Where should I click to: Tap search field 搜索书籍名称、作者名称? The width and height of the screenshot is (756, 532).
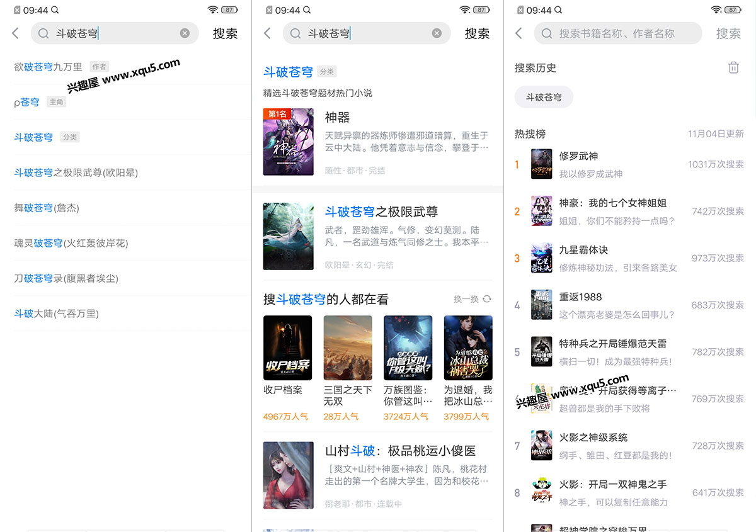[618, 33]
